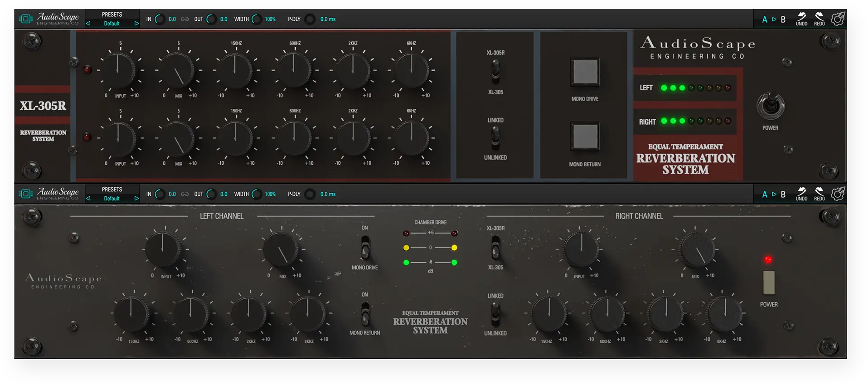The width and height of the screenshot is (868, 385).
Task: Go to next preset in black plugin's toolbar
Action: [x=136, y=198]
